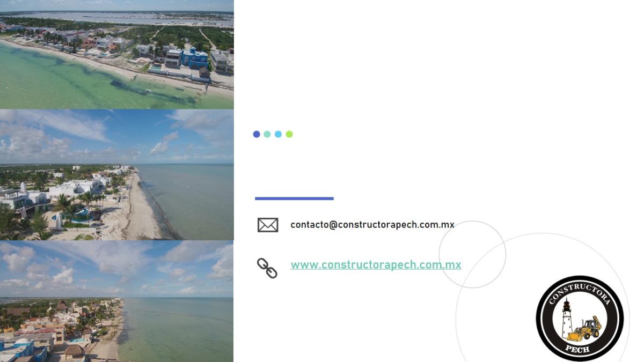Click the contacto@constructorapech.com.mx email address
Image resolution: width=644 pixels, height=362 pixels.
click(x=372, y=225)
